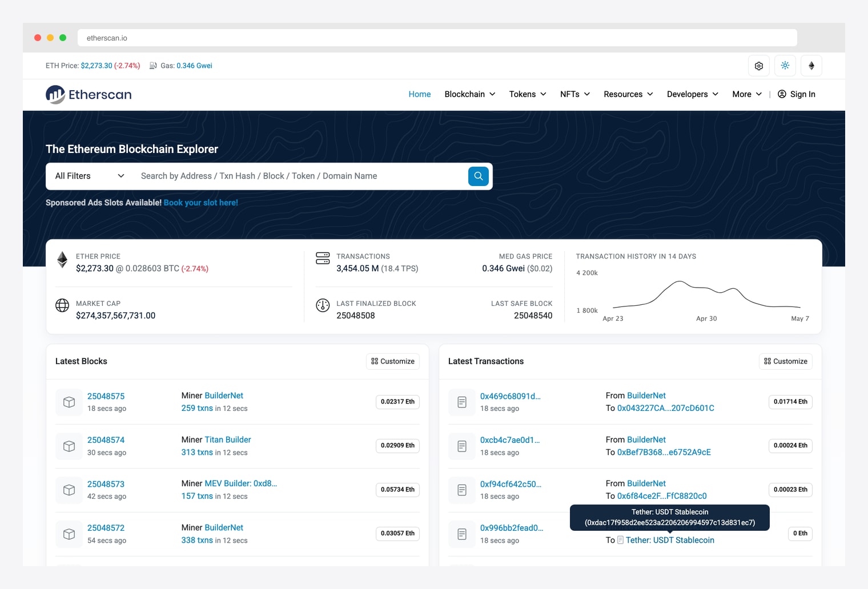Click the Market Cap globe icon

62,305
